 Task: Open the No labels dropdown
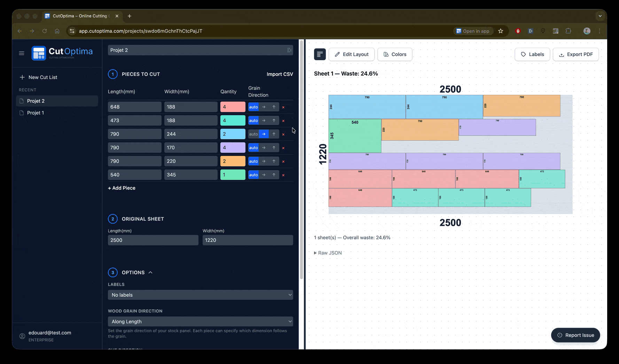click(x=200, y=295)
